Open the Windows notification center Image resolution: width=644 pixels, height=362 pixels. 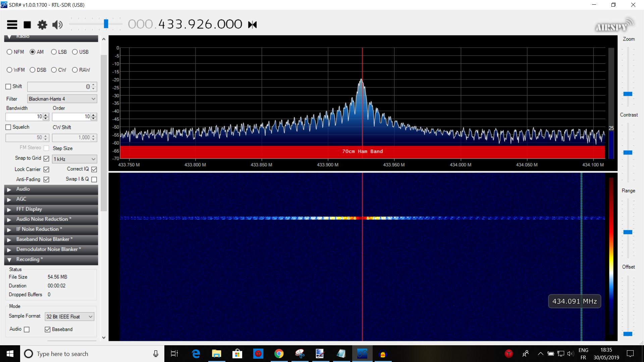point(630,354)
